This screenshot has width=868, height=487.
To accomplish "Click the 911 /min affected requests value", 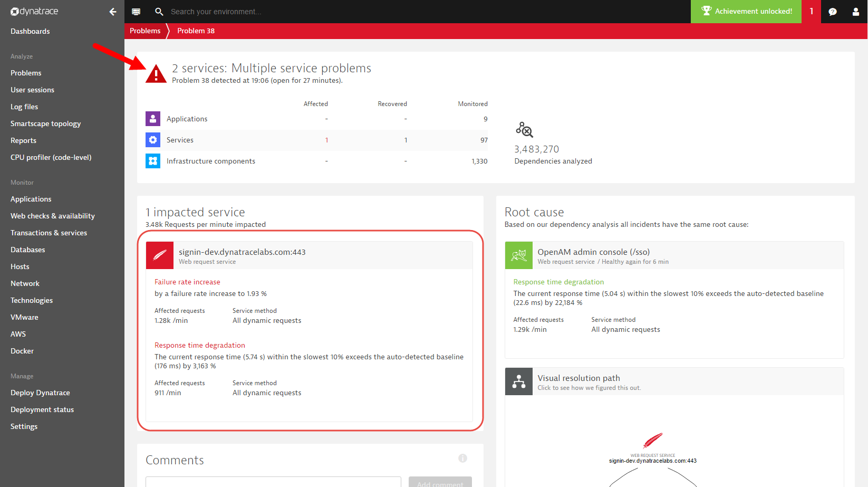I will tap(168, 393).
